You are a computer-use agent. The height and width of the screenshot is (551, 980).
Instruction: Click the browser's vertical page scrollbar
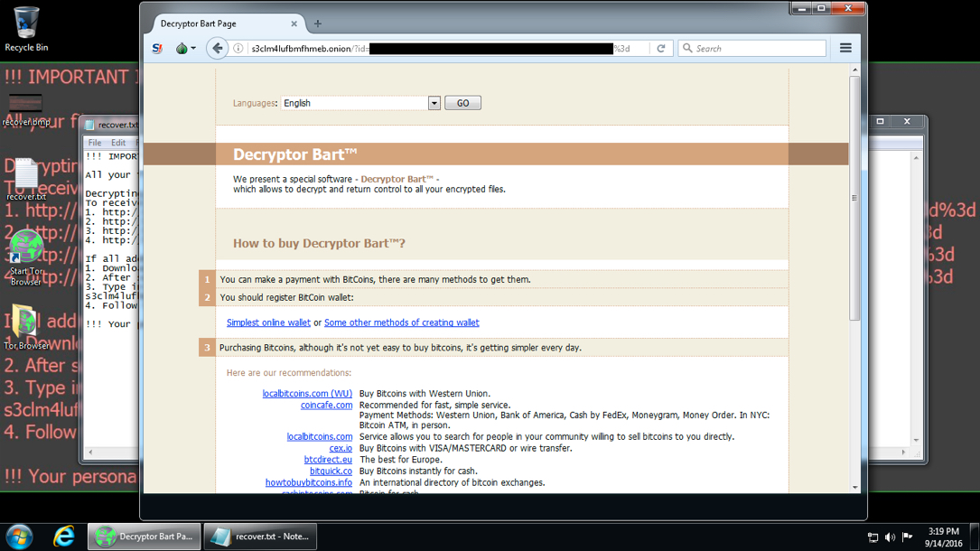854,199
